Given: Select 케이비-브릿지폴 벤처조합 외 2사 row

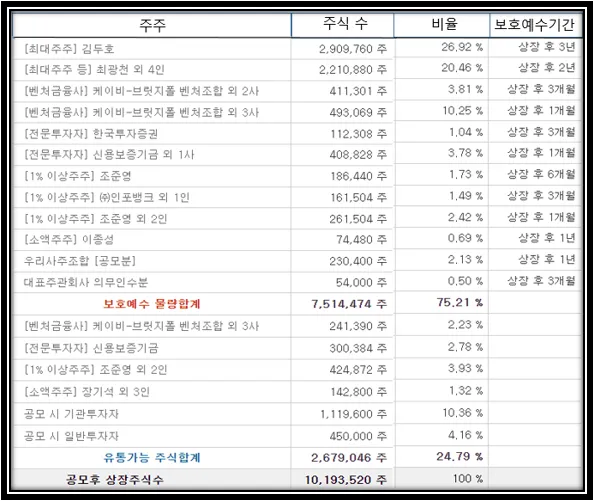Looking at the screenshot, I should coord(141,91).
